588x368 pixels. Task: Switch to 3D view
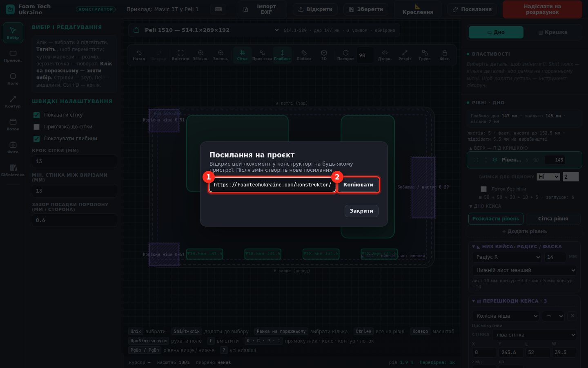pyautogui.click(x=324, y=55)
